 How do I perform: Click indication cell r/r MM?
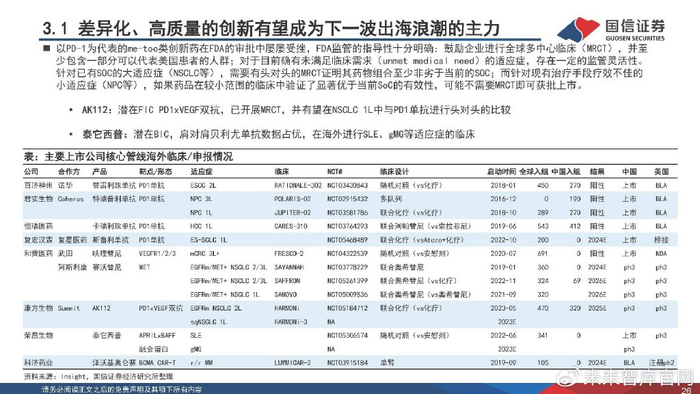coord(201,363)
